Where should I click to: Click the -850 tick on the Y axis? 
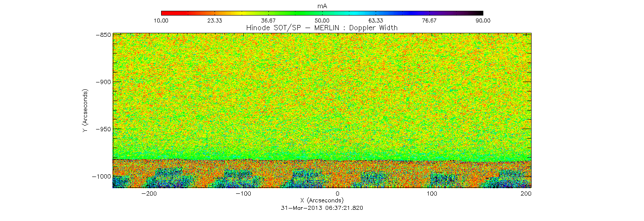(103, 35)
